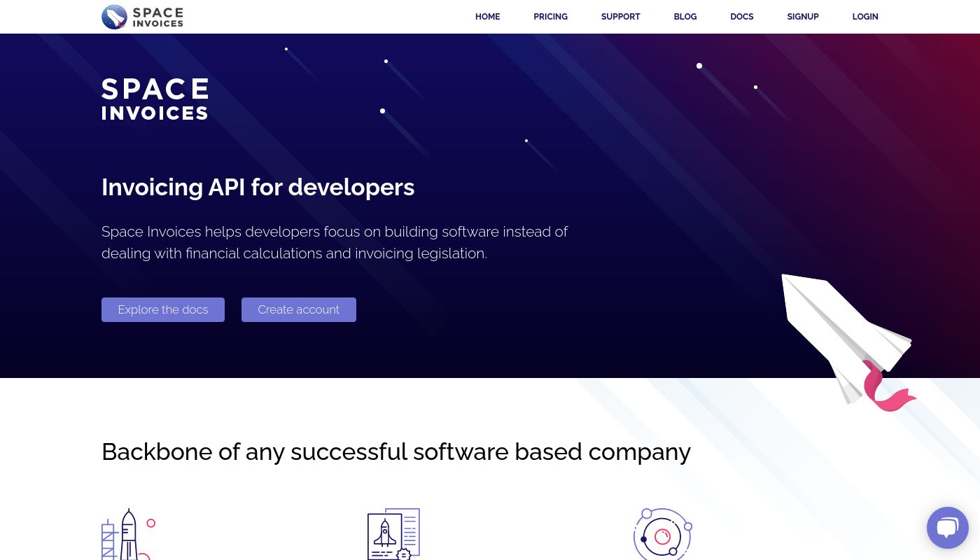This screenshot has height=560, width=980.
Task: Click the Login link
Action: [865, 17]
